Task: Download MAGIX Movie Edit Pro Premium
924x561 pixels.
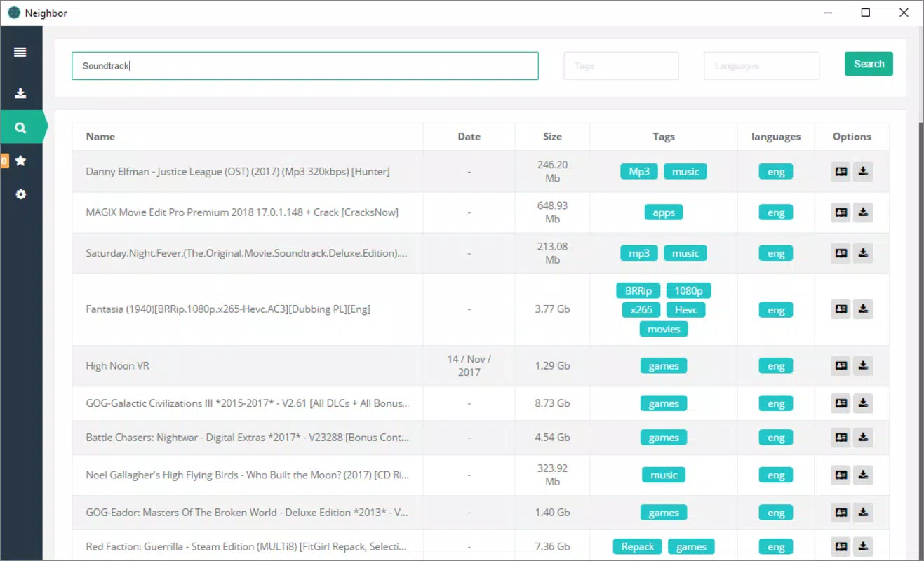Action: click(x=863, y=212)
